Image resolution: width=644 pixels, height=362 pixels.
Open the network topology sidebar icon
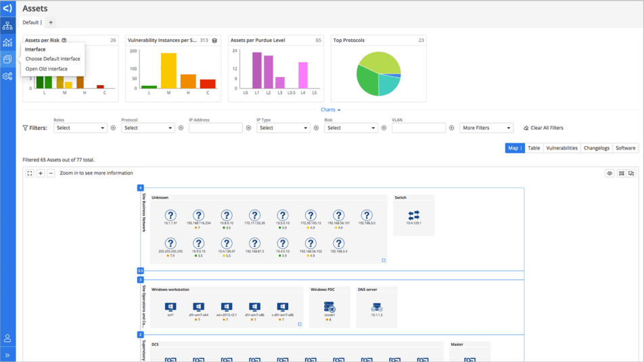click(7, 26)
